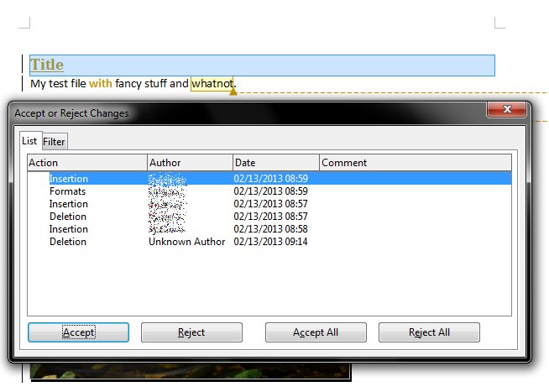Screen dimensions: 549x392
Task: Click the highlighted word "whatnot" in document
Action: pos(212,84)
